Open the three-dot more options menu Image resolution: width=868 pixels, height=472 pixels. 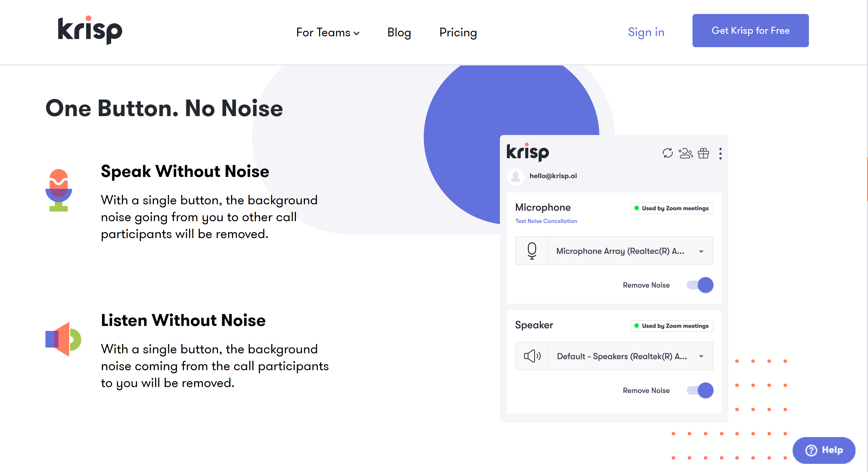tap(720, 154)
